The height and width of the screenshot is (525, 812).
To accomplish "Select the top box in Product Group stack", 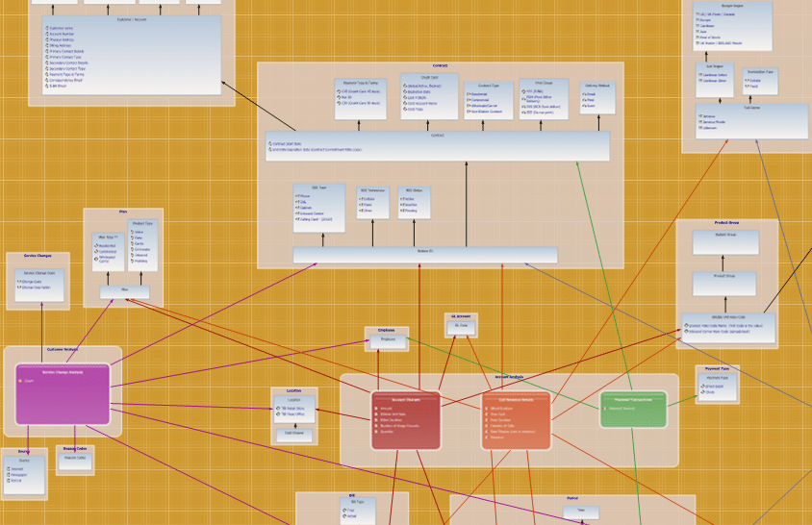I will coord(726,243).
